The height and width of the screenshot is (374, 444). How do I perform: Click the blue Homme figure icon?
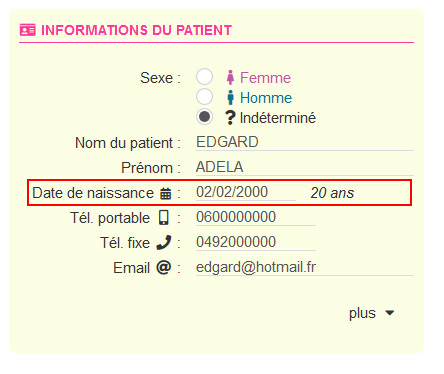point(230,97)
